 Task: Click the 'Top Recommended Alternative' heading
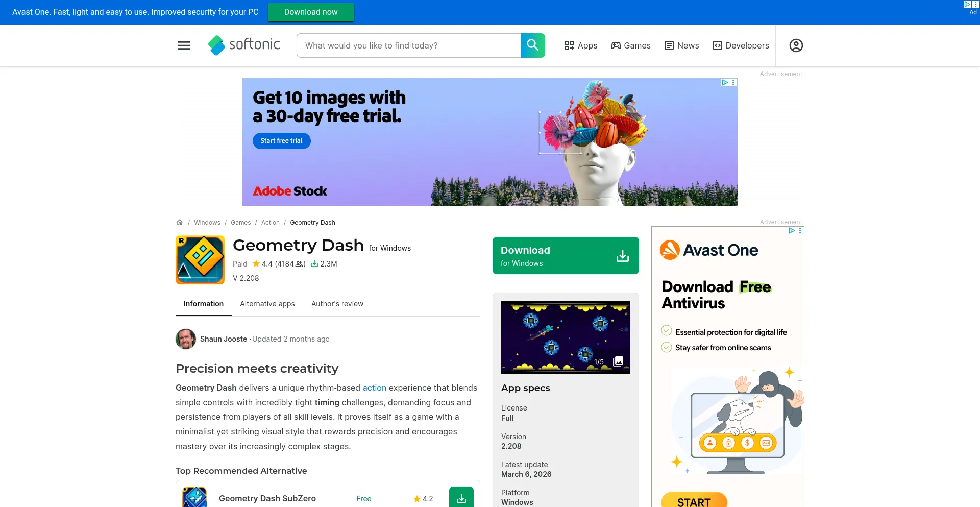point(241,471)
